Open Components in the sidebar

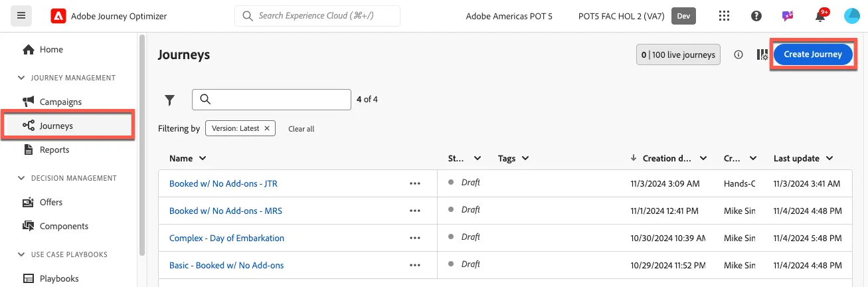click(x=64, y=226)
